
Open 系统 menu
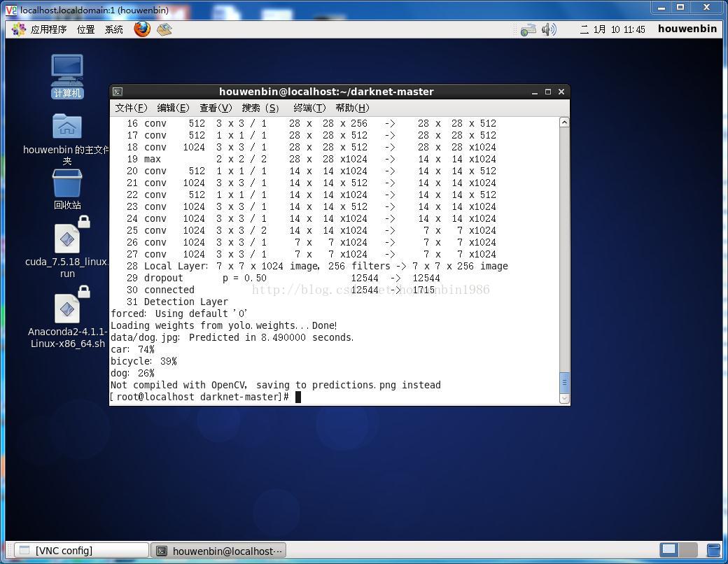(x=113, y=29)
